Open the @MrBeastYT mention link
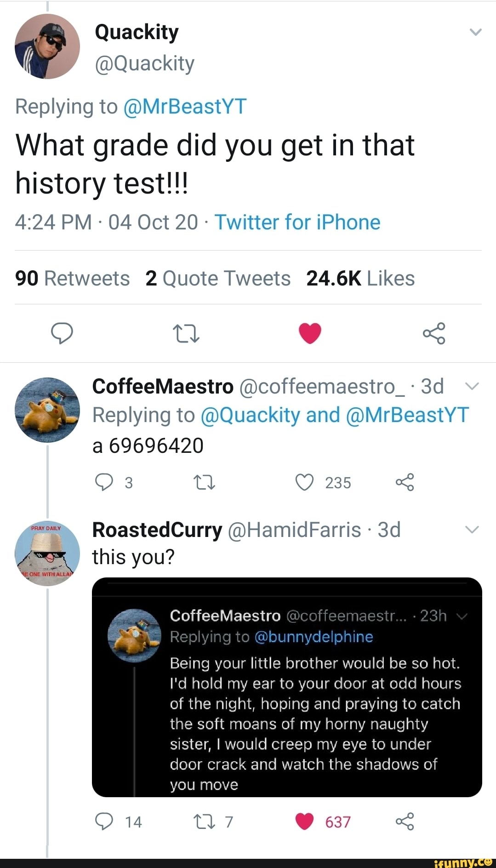The width and height of the screenshot is (496, 868). pos(185,106)
